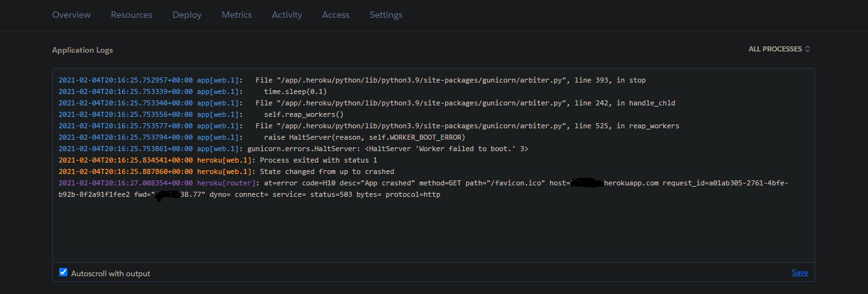This screenshot has height=294, width=868.
Task: Click timestamp 2021-02-04T20:16:25.834541+00:00
Action: 125,160
